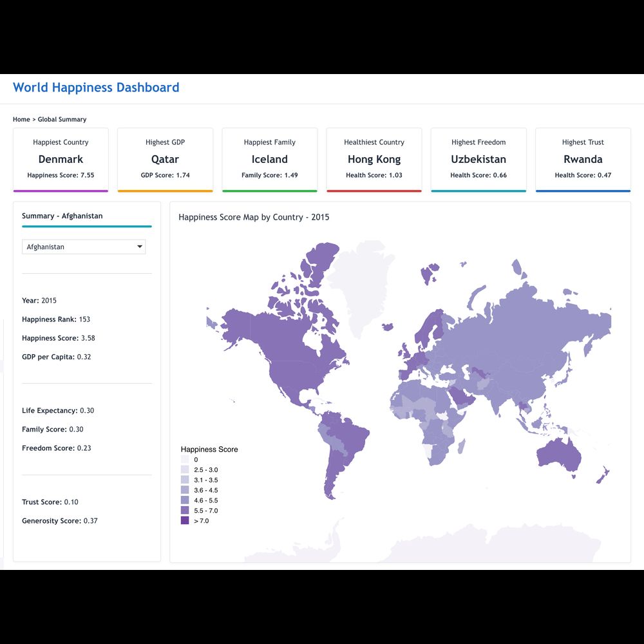The image size is (644, 644).
Task: Open the Healthiest Country Hong Kong card
Action: click(374, 159)
